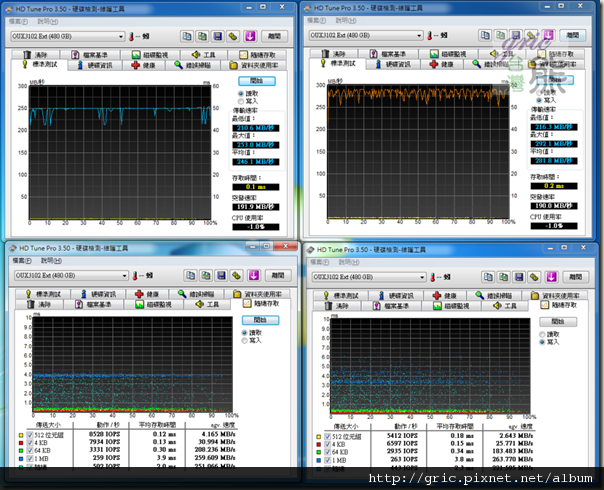Open 檔案(F) menu in random access write window

319,262
